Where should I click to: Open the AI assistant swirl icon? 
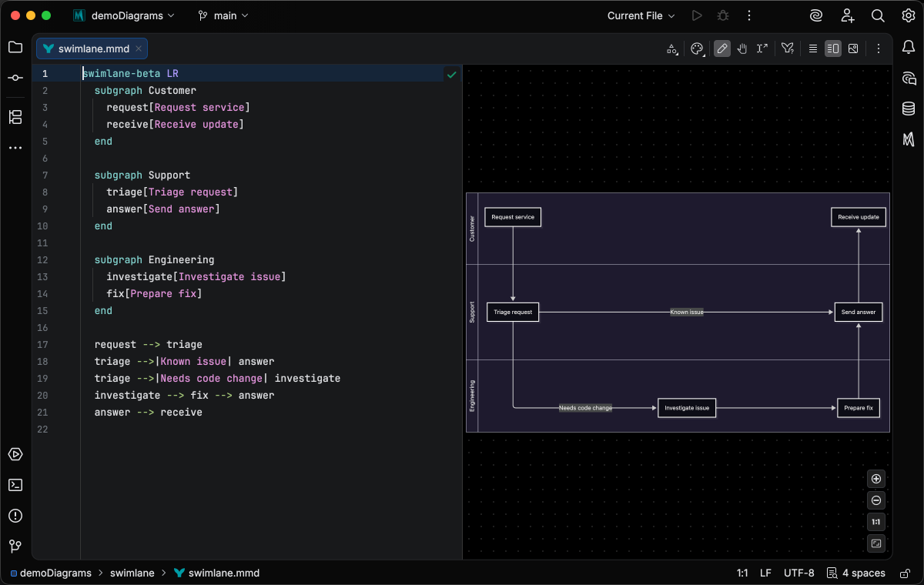point(816,15)
